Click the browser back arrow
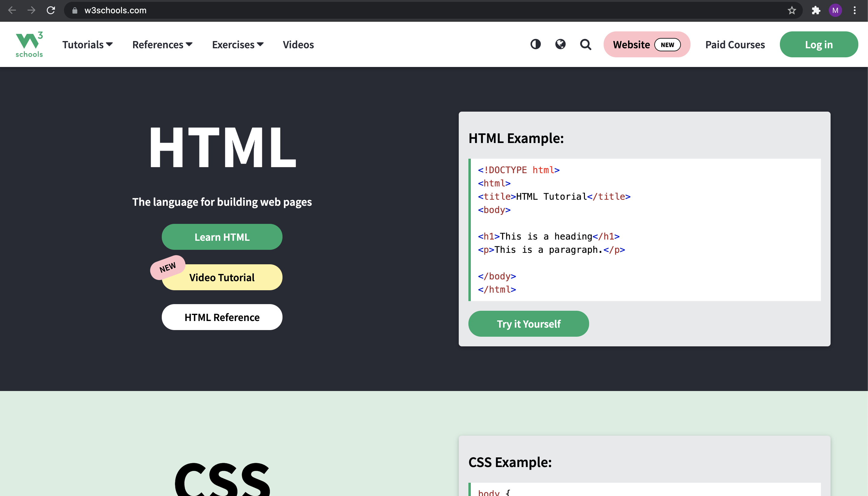This screenshot has width=868, height=496. (x=12, y=10)
